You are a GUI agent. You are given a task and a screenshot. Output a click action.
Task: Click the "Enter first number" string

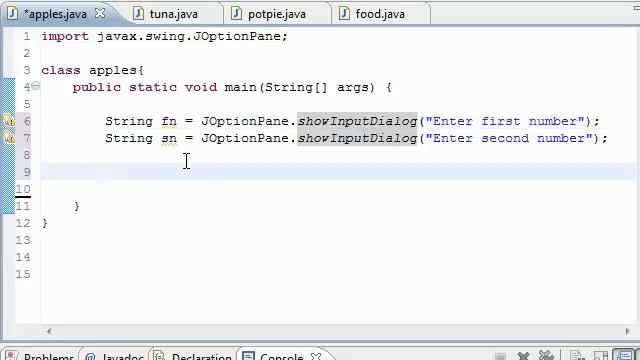point(505,121)
